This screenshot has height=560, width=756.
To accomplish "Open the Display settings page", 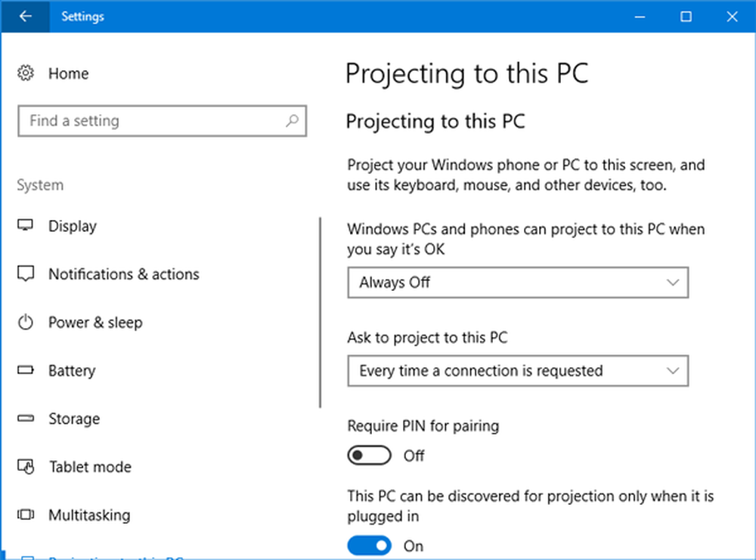I will point(73,226).
